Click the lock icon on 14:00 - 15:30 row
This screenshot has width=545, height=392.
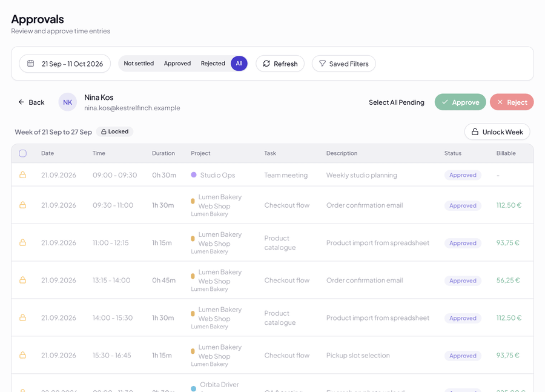coord(22,317)
